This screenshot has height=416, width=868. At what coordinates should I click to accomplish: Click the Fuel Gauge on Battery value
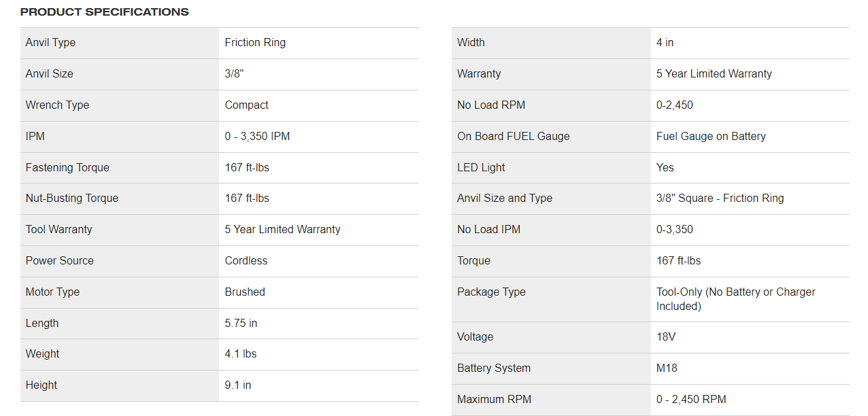pos(711,137)
